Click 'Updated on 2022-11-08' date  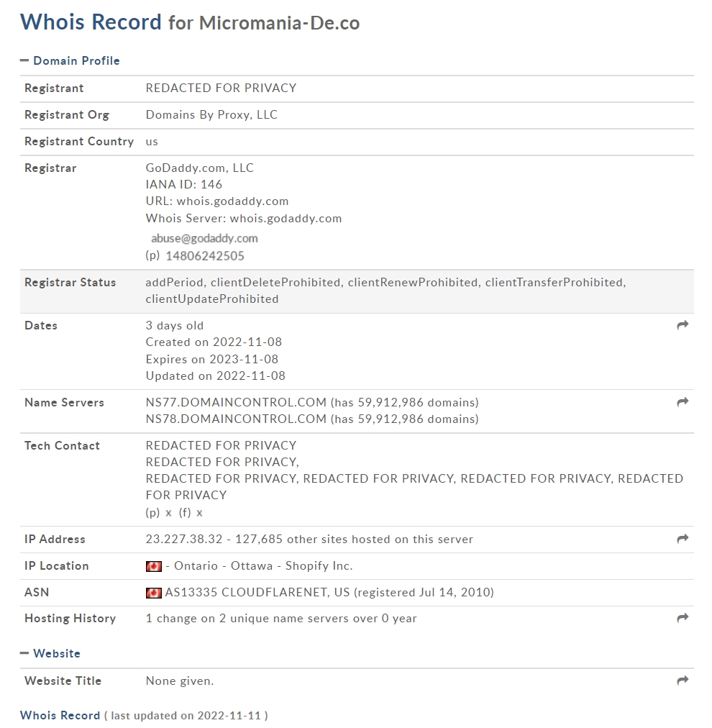(215, 376)
